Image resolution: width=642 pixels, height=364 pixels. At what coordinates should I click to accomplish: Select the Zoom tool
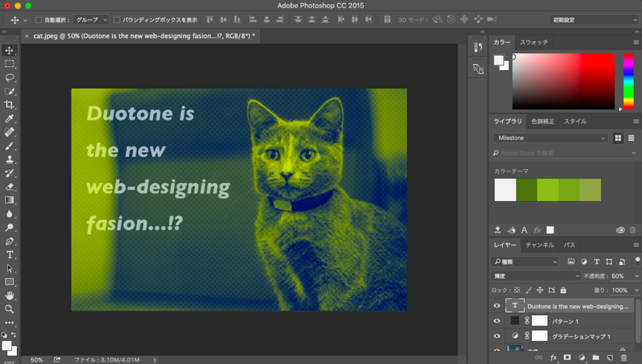point(9,309)
